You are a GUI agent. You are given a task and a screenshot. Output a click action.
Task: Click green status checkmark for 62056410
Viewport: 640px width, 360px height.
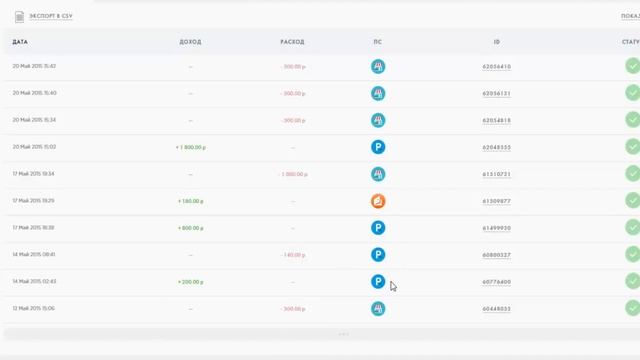pyautogui.click(x=632, y=66)
